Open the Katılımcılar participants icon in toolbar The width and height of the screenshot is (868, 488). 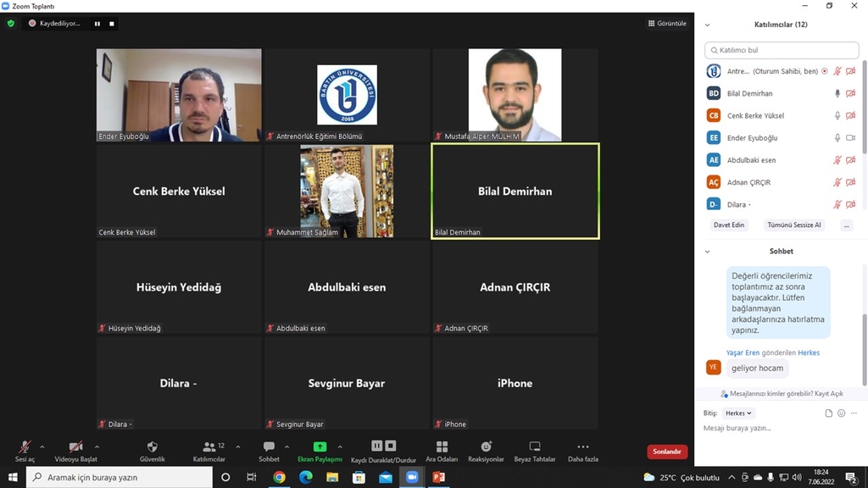point(209,446)
